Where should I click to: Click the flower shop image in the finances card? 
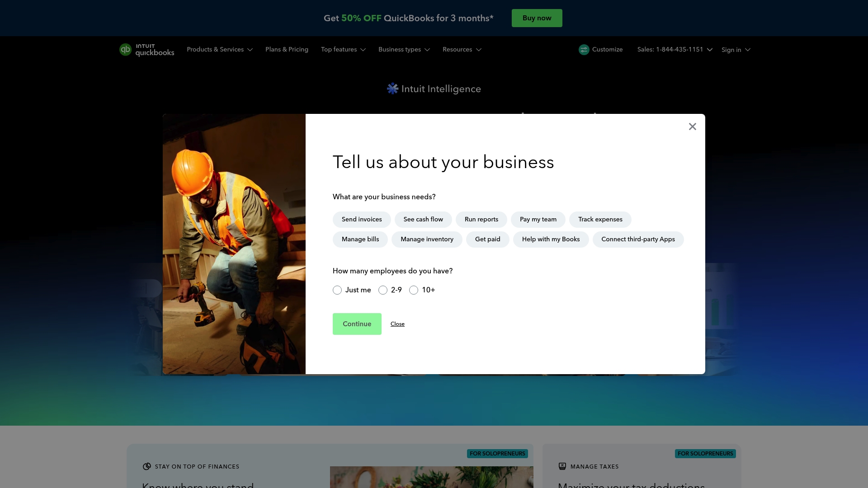(x=432, y=477)
